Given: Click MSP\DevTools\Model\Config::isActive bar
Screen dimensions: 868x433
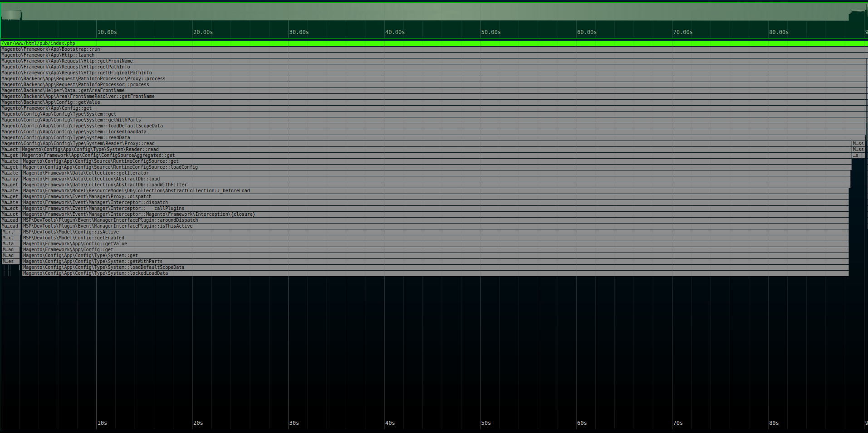Looking at the screenshot, I should coord(436,232).
